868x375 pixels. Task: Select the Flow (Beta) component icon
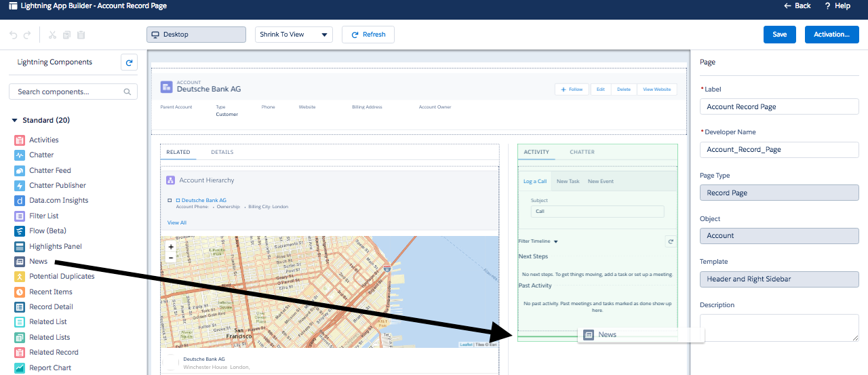(20, 231)
